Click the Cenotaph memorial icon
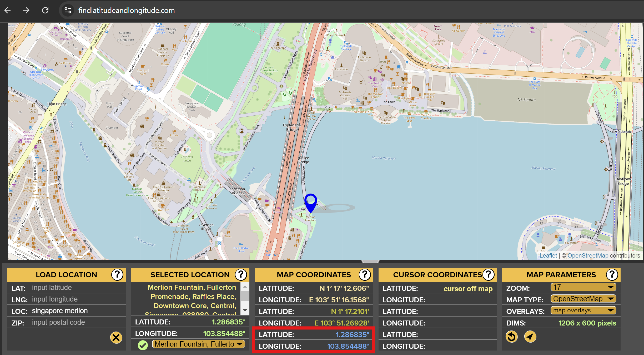This screenshot has width=644, height=355. [278, 44]
